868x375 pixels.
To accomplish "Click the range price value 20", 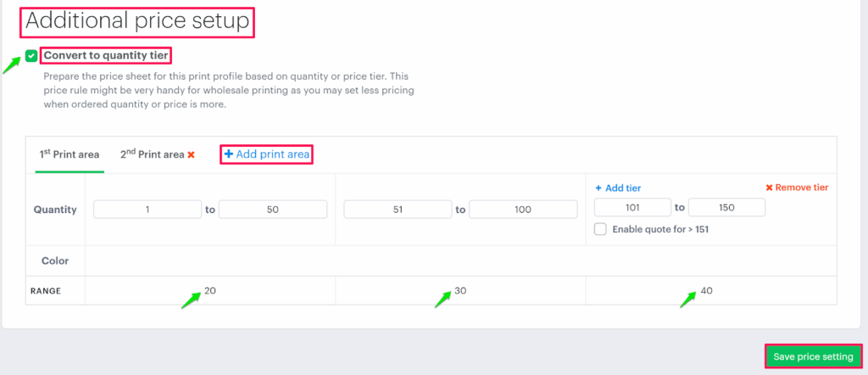I will (x=210, y=291).
